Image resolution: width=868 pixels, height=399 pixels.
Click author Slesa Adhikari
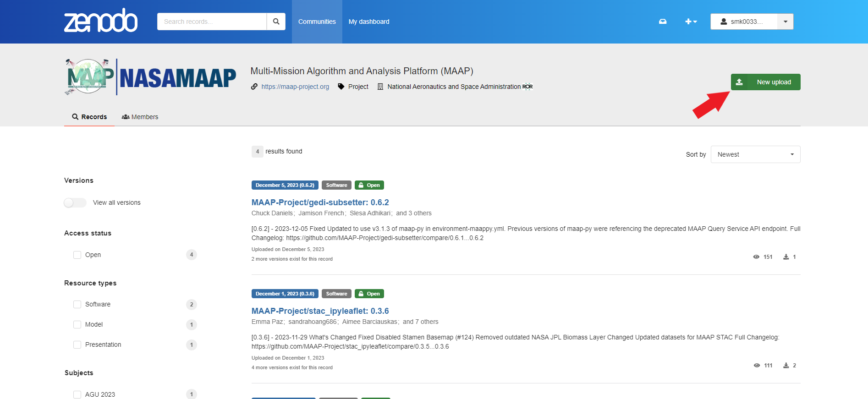pyautogui.click(x=370, y=213)
